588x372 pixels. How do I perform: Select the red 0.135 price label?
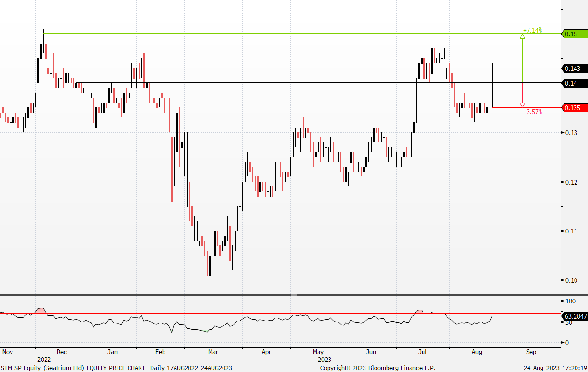pos(574,108)
